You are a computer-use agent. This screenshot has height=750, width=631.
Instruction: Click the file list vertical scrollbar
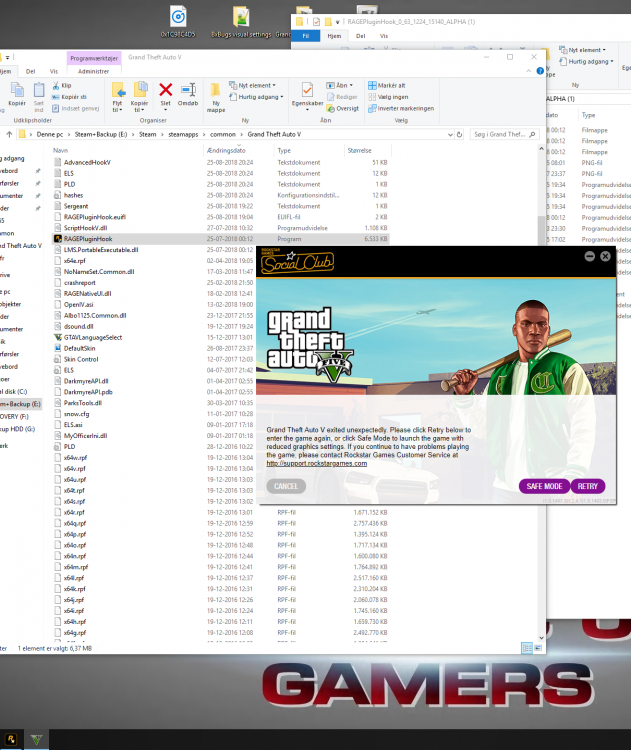(x=542, y=392)
